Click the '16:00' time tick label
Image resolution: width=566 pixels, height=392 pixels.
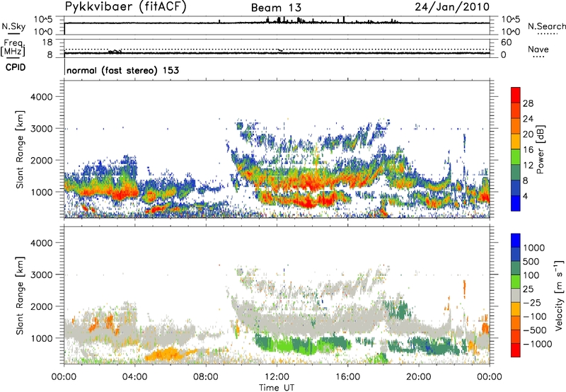[x=347, y=377]
